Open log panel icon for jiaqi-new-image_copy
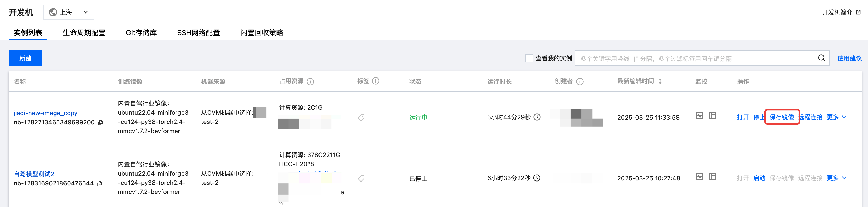This screenshot has height=207, width=868. click(x=713, y=116)
